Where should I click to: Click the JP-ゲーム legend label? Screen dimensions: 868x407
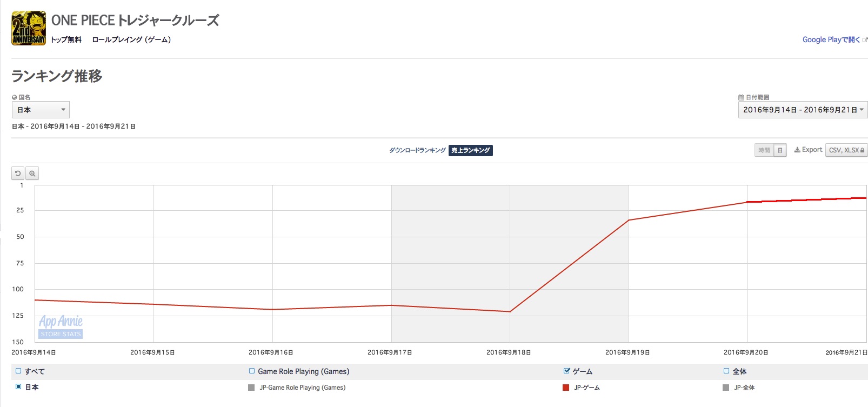pyautogui.click(x=587, y=388)
